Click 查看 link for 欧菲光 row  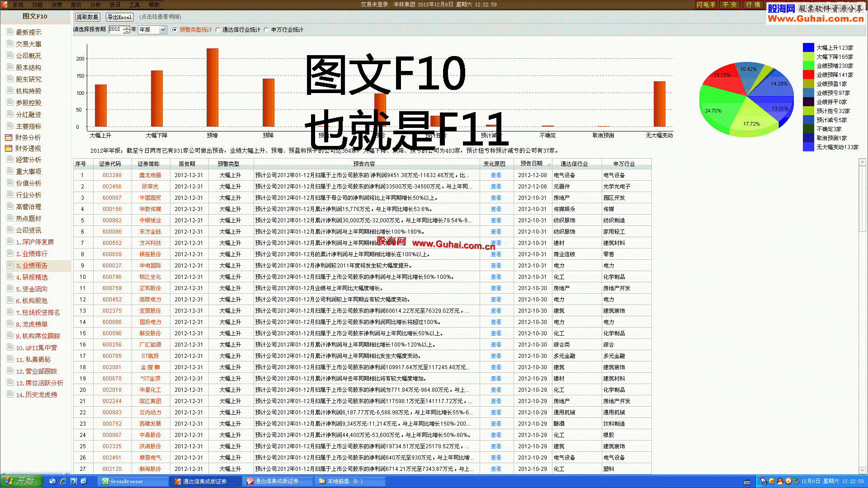coord(496,187)
